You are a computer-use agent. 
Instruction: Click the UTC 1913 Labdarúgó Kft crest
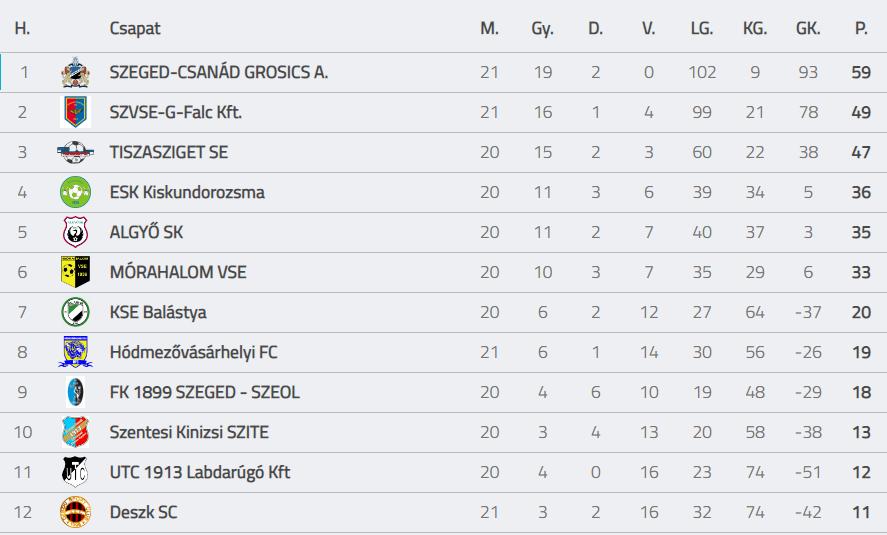point(75,472)
